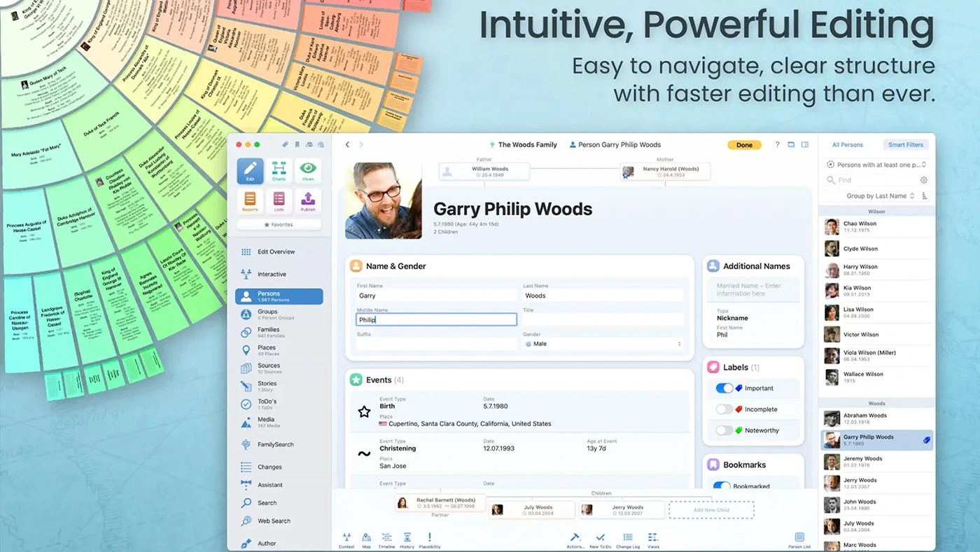Select Families in the sidebar
Screen dimensions: 980x552
[x=268, y=332]
